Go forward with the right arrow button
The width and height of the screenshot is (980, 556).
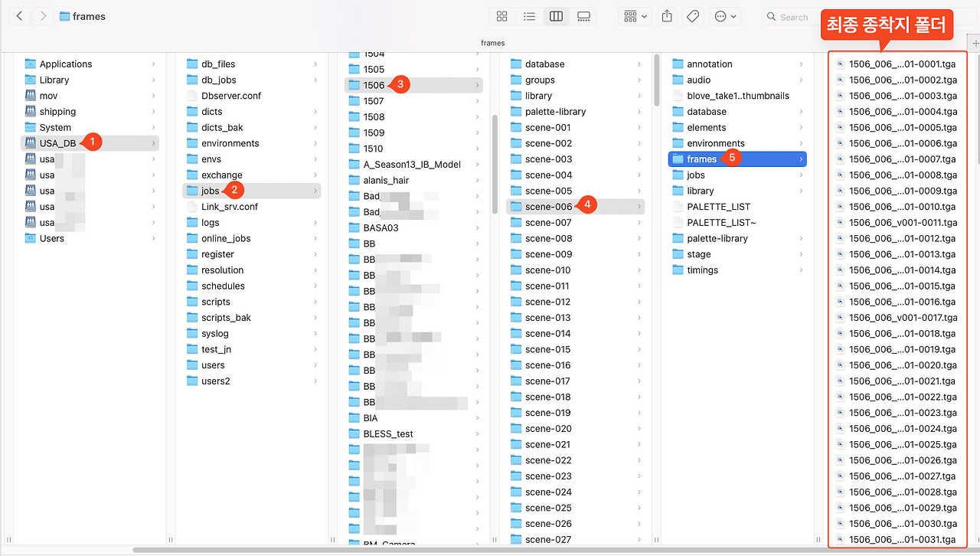tap(43, 16)
